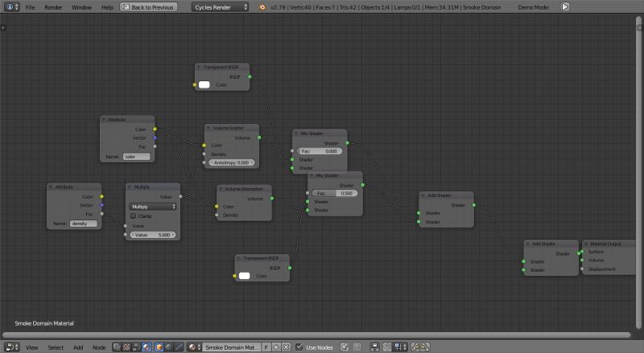The height and width of the screenshot is (353, 644).
Task: Collapse the density Attribute node
Action: [51, 187]
